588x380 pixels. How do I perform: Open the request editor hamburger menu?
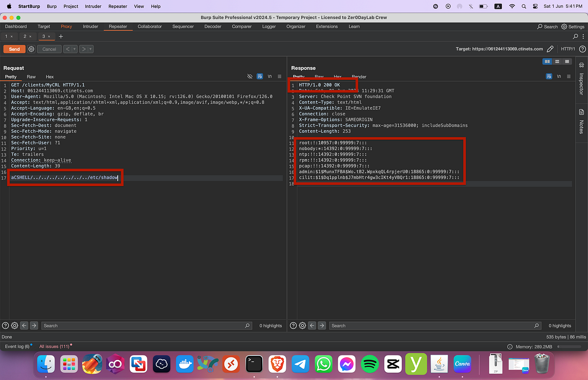point(279,76)
